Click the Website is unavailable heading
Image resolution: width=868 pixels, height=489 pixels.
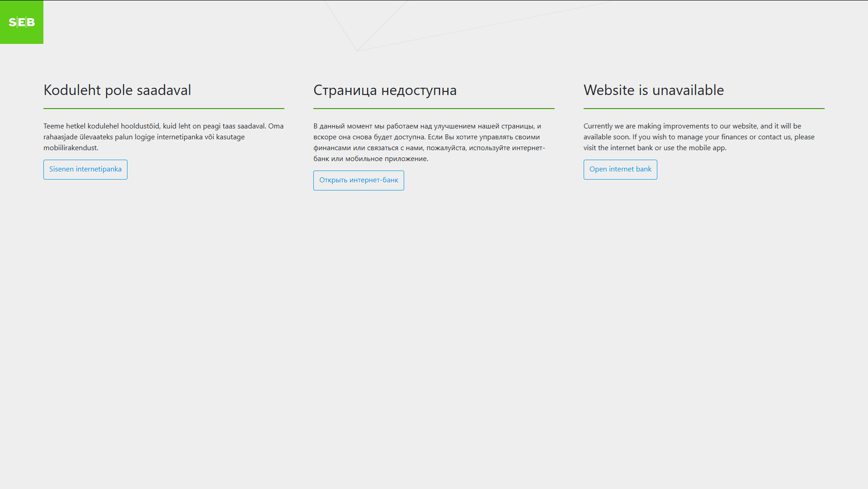(653, 90)
